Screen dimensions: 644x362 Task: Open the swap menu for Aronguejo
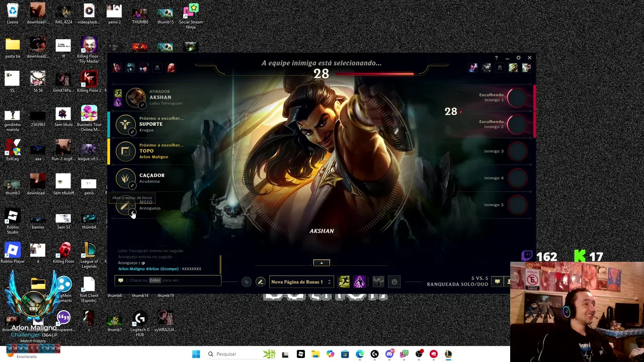[132, 213]
